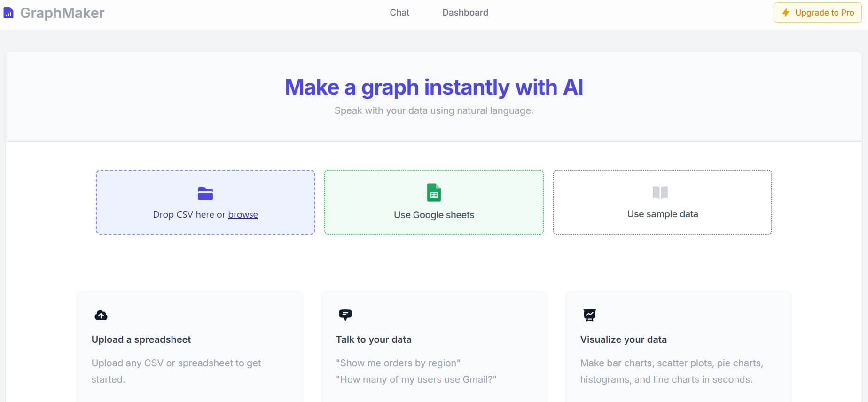Click the GraphMaker brand name
868x402 pixels.
point(62,13)
